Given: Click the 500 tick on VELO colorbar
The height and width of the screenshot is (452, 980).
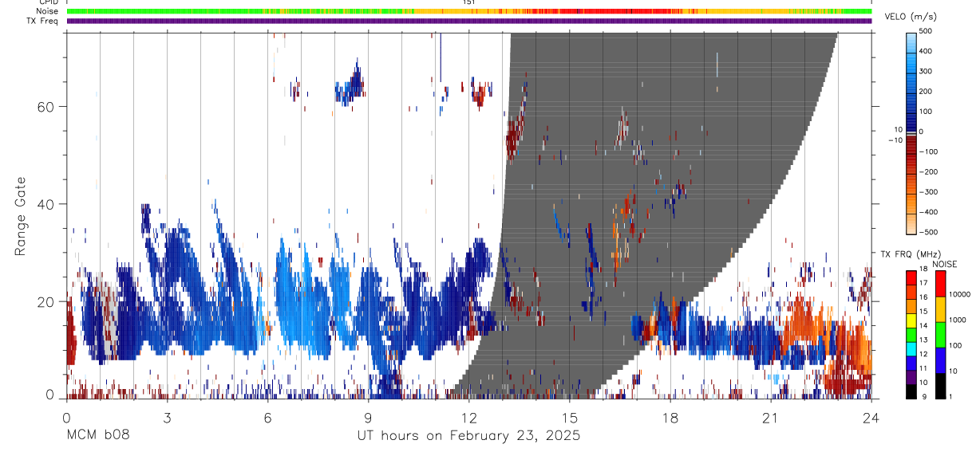Looking at the screenshot, I should (x=927, y=31).
